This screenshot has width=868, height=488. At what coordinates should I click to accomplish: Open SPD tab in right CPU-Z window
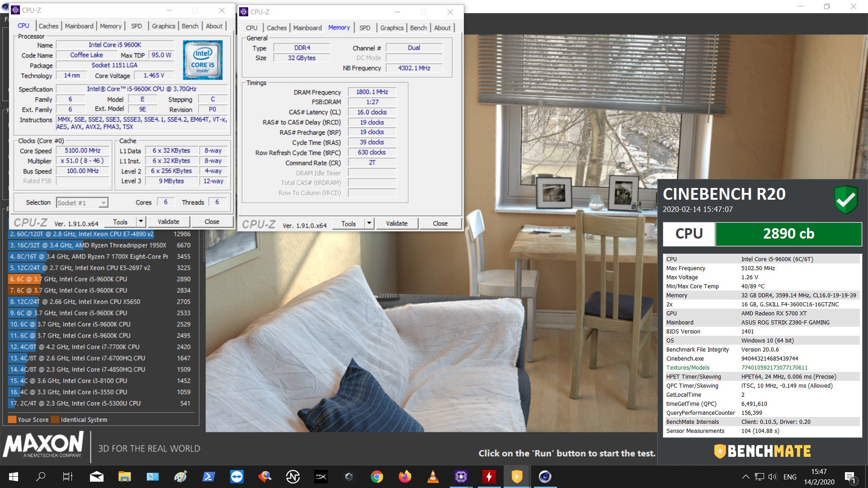point(365,28)
